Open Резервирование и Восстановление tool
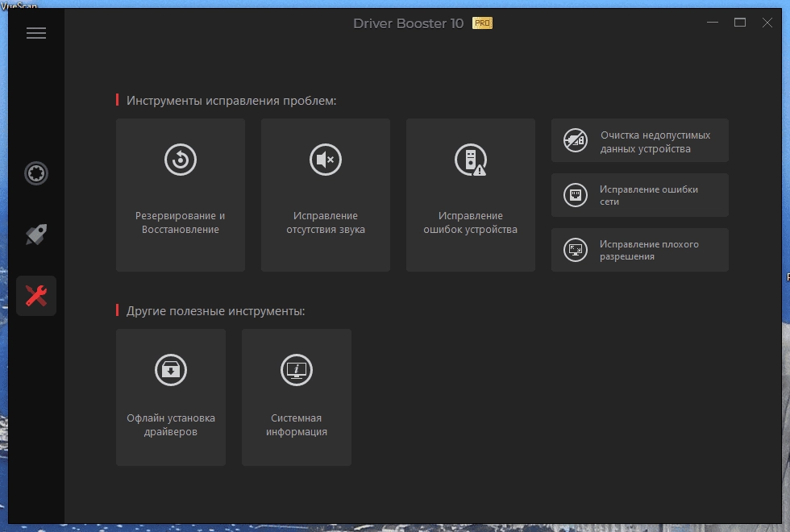Image resolution: width=790 pixels, height=532 pixels. click(181, 195)
